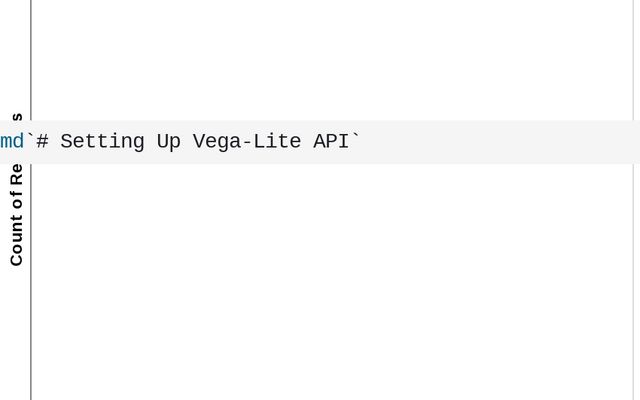Screen dimensions: 640x400
Task: Click the word 'Up' in the code line
Action: [x=168, y=142]
